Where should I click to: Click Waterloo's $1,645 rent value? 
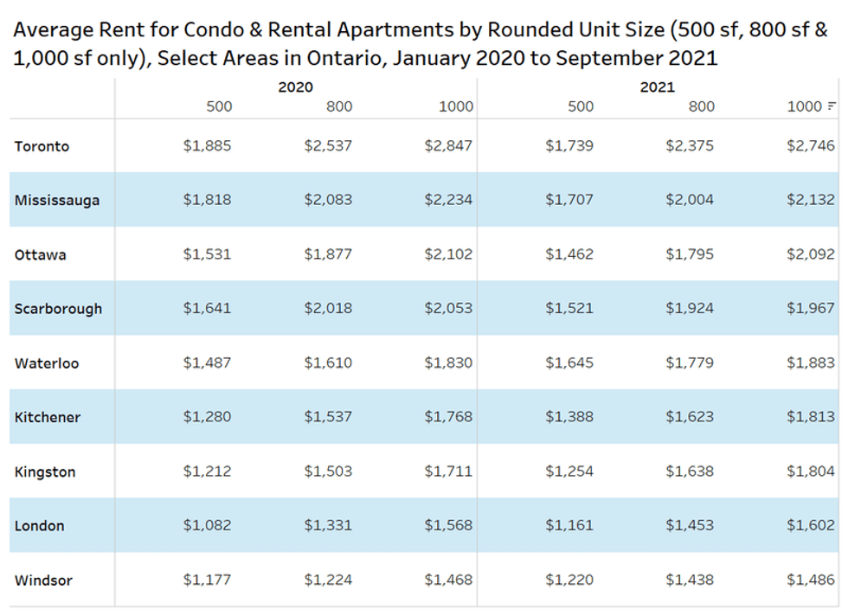tap(569, 363)
